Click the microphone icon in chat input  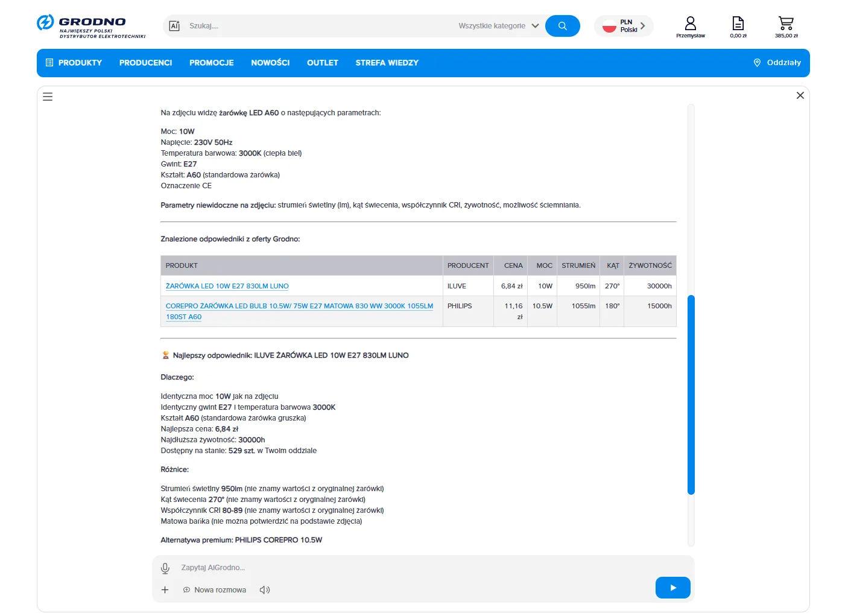(165, 568)
